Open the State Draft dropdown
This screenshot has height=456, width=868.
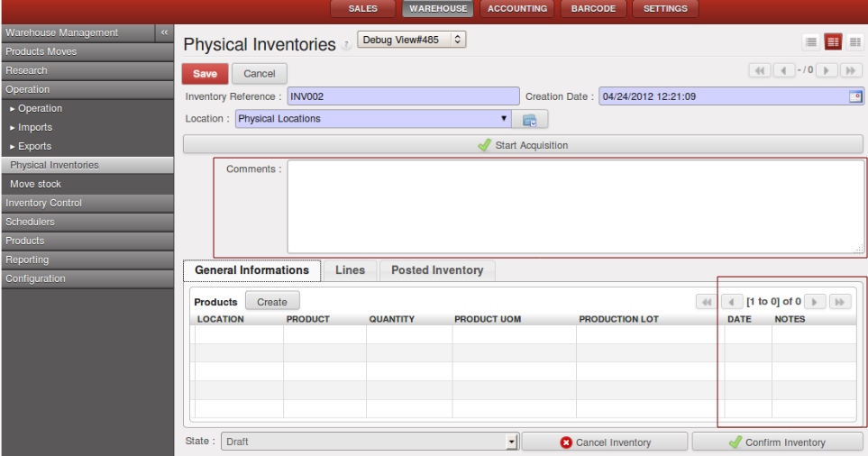tap(511, 442)
